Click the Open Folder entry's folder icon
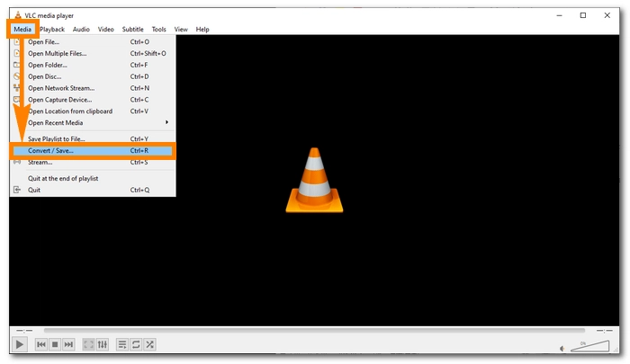The image size is (630, 364). tap(17, 65)
